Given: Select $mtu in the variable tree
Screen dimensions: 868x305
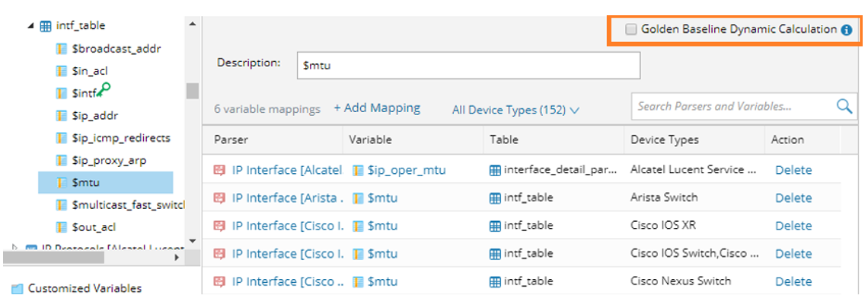Looking at the screenshot, I should pos(86,182).
